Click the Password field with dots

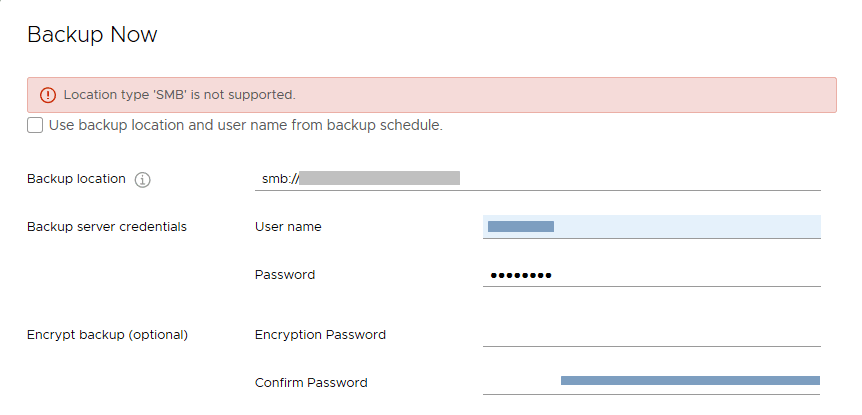point(651,275)
